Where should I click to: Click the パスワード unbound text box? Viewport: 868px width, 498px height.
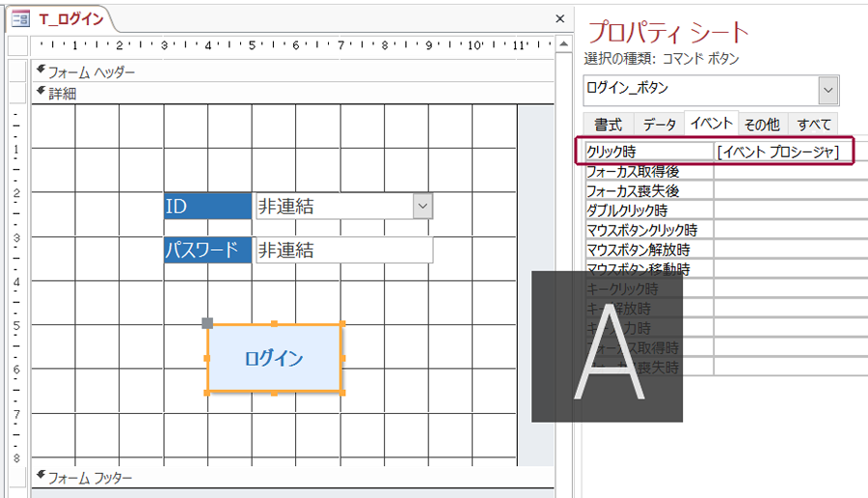[x=343, y=250]
